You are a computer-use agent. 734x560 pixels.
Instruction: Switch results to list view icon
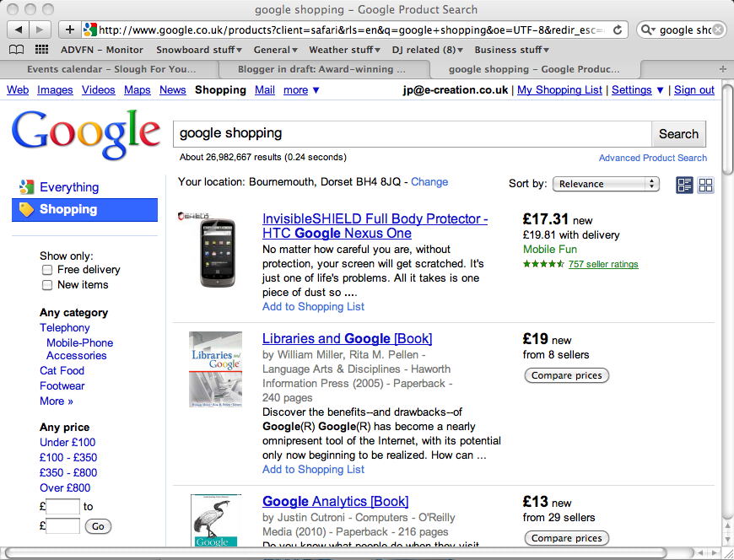click(684, 185)
